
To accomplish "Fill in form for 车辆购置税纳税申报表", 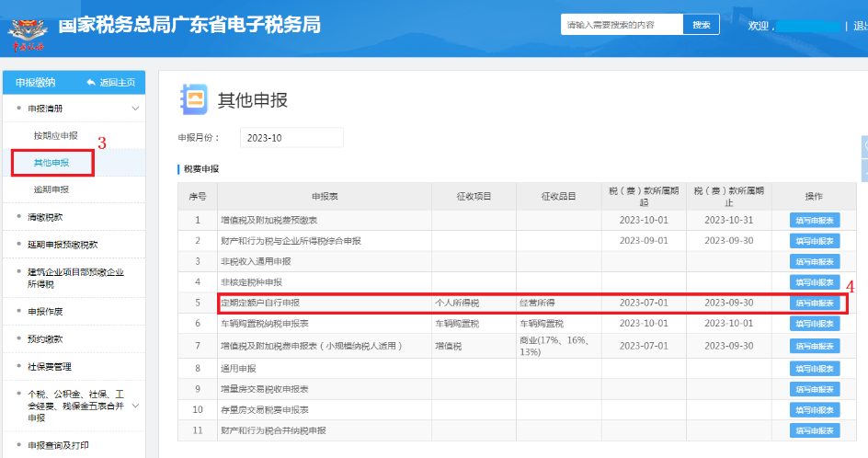I will click(815, 324).
